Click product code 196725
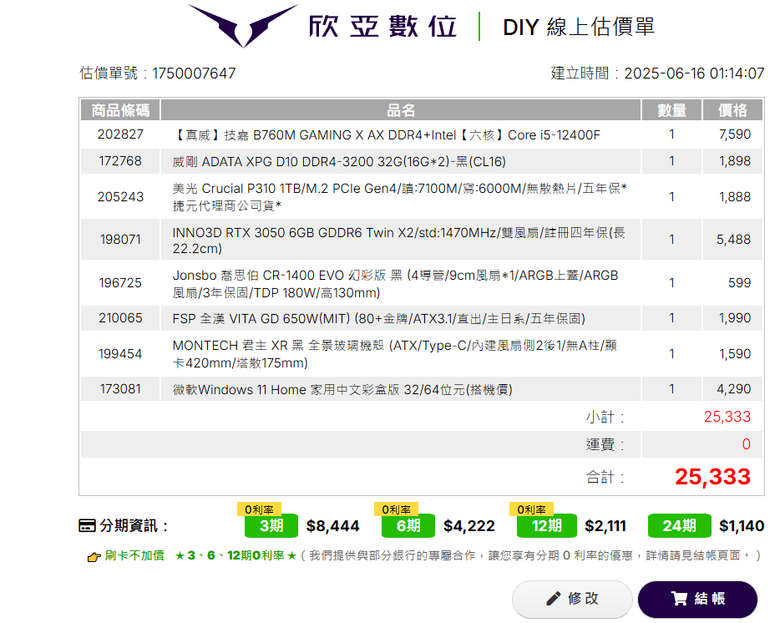780x623 pixels. [120, 283]
